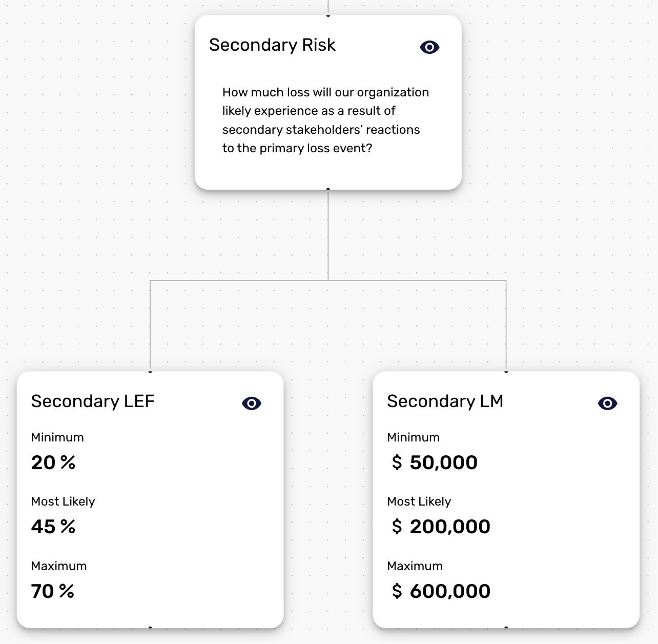The width and height of the screenshot is (658, 644).
Task: Select the Secondary LM card title
Action: [445, 401]
